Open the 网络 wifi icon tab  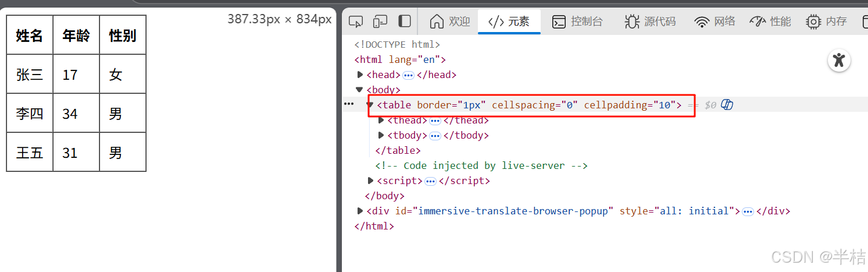tap(715, 22)
